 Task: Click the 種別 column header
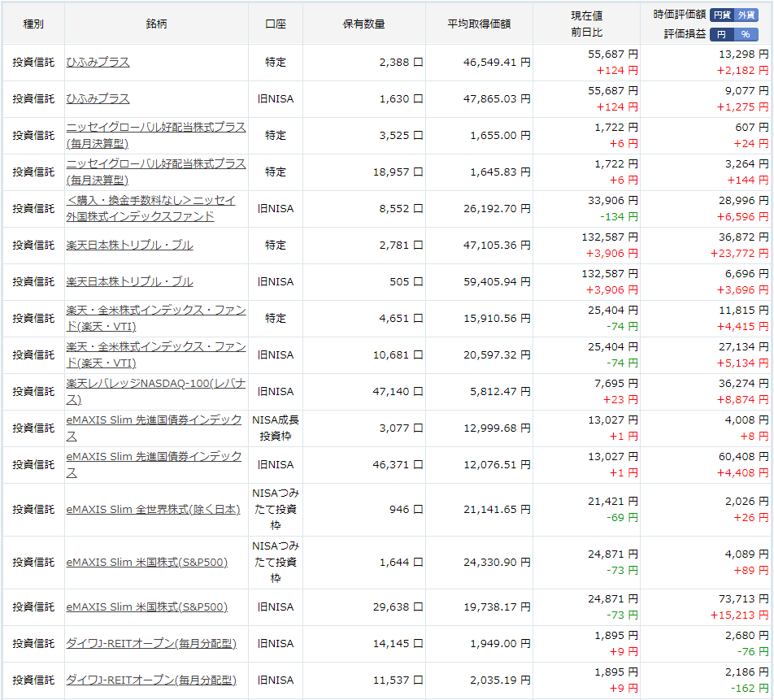[x=33, y=24]
